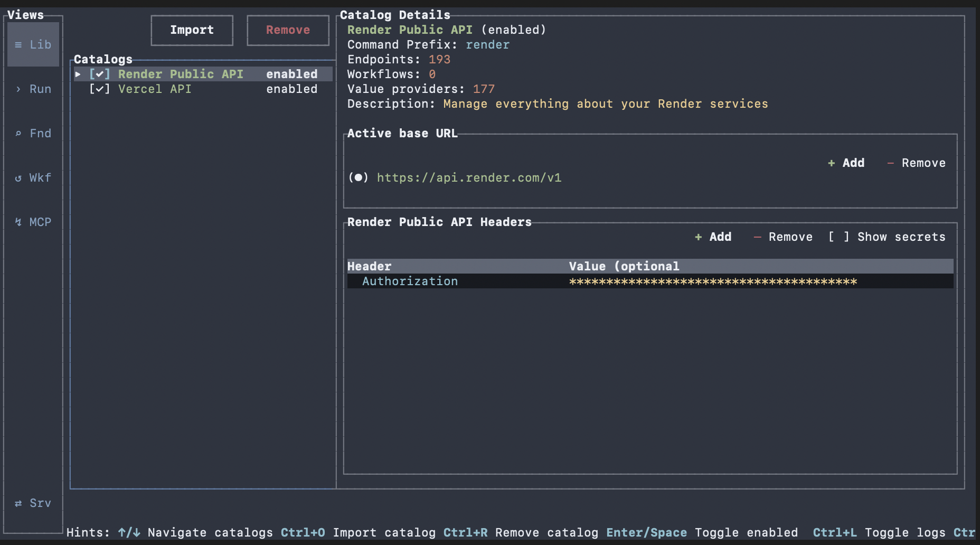Select the api.render.com base URL radio button
980x545 pixels.
click(x=358, y=178)
